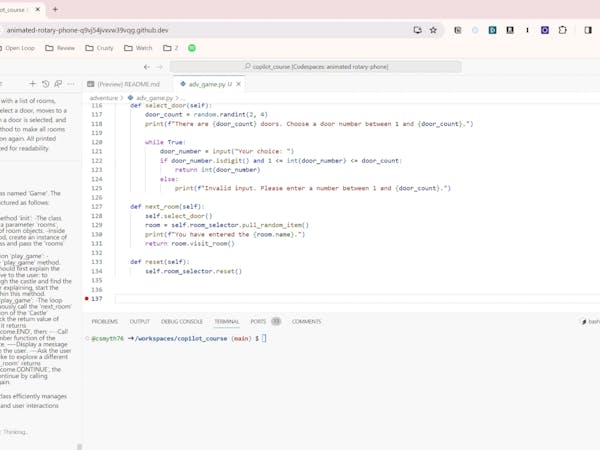Open the faint circular extension icon
This screenshot has height=450, width=600.
[475, 30]
